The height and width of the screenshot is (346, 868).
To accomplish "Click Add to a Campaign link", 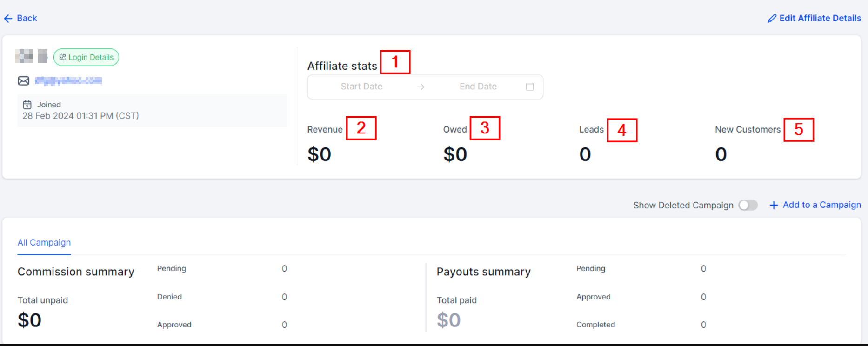I will point(821,205).
